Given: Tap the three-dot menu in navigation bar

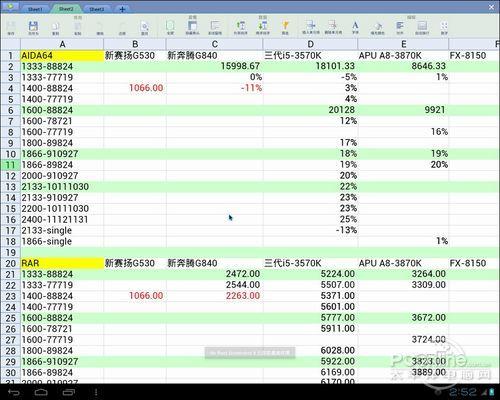Looking at the screenshot, I should click(x=96, y=392).
